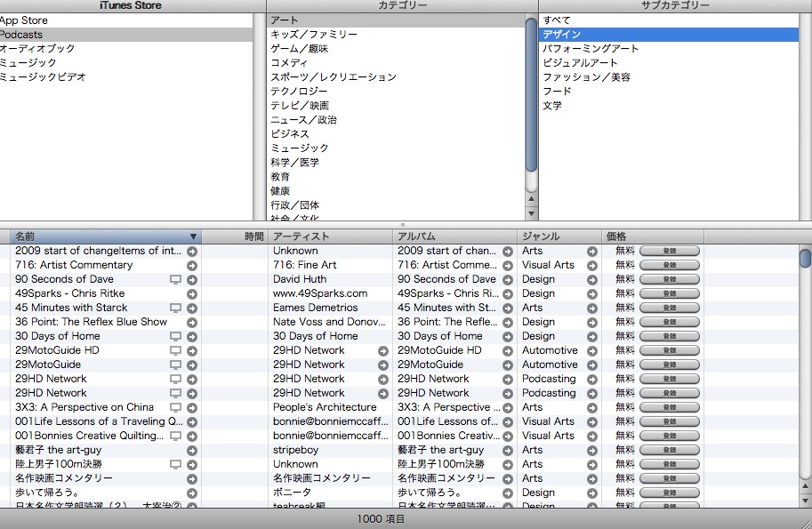Select 文学 subcategory
The width and height of the screenshot is (812, 529).
click(669, 106)
